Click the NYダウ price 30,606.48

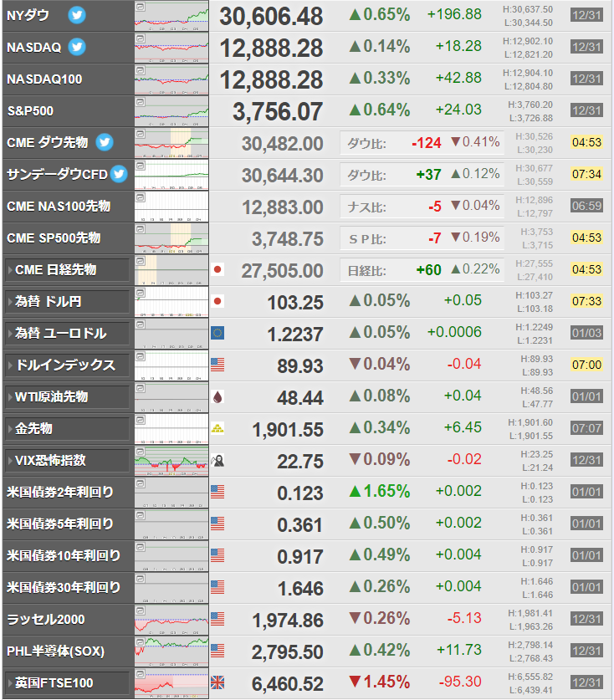(x=271, y=17)
